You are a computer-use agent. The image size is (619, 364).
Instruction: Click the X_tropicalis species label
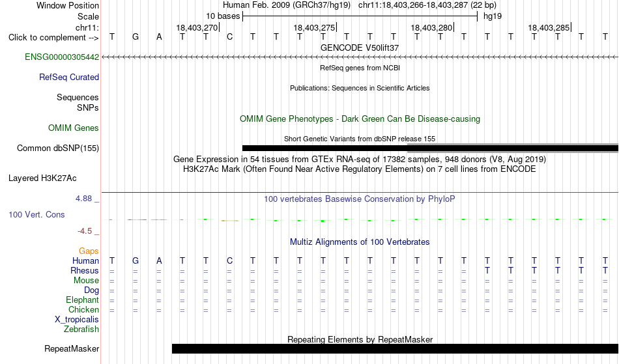tap(77, 320)
